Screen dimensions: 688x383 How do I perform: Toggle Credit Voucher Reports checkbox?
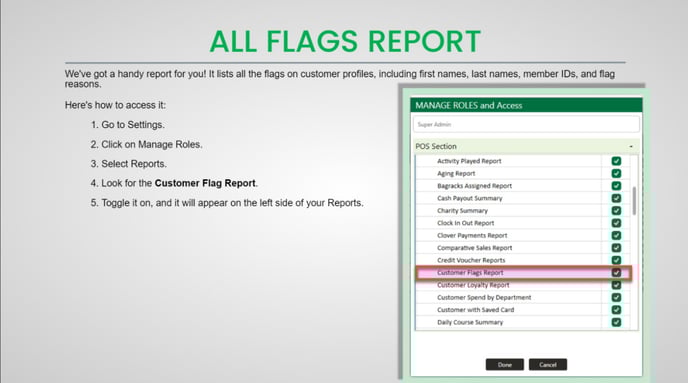pyautogui.click(x=616, y=260)
